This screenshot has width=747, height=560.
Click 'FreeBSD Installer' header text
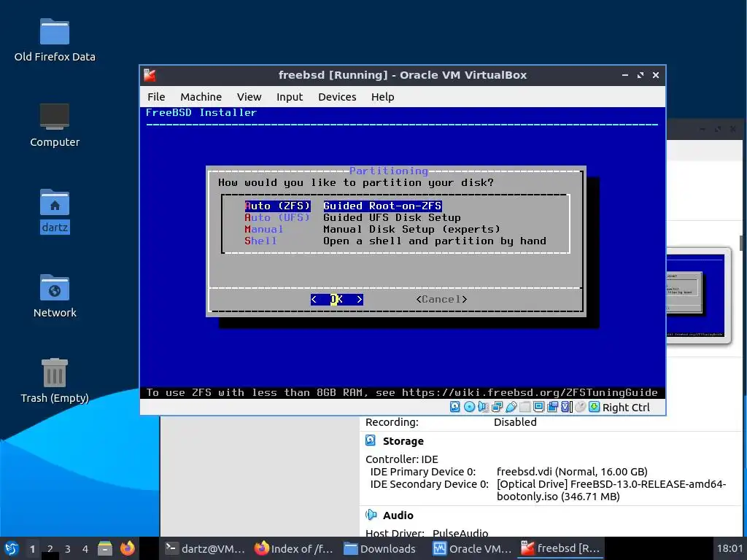[201, 112]
